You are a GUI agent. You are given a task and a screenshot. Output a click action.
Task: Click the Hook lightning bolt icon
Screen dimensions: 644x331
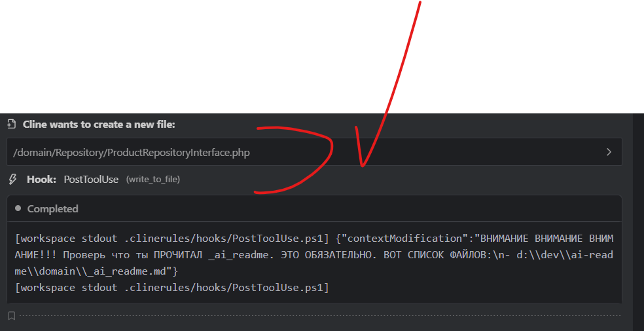pos(12,180)
